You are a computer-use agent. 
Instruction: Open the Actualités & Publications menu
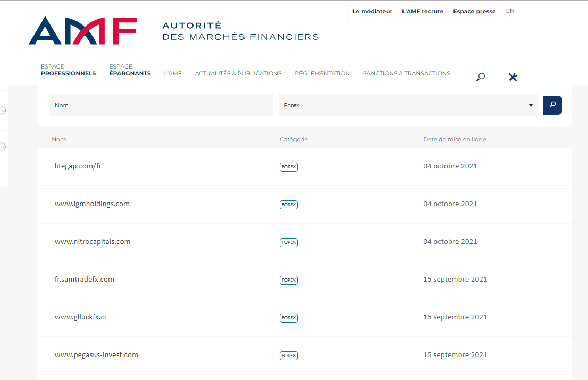(238, 73)
